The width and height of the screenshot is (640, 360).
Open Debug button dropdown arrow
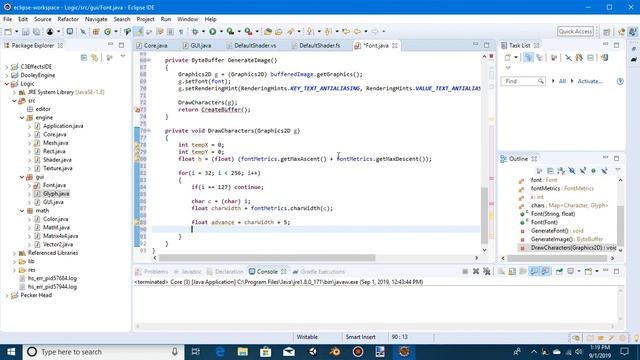[203, 31]
